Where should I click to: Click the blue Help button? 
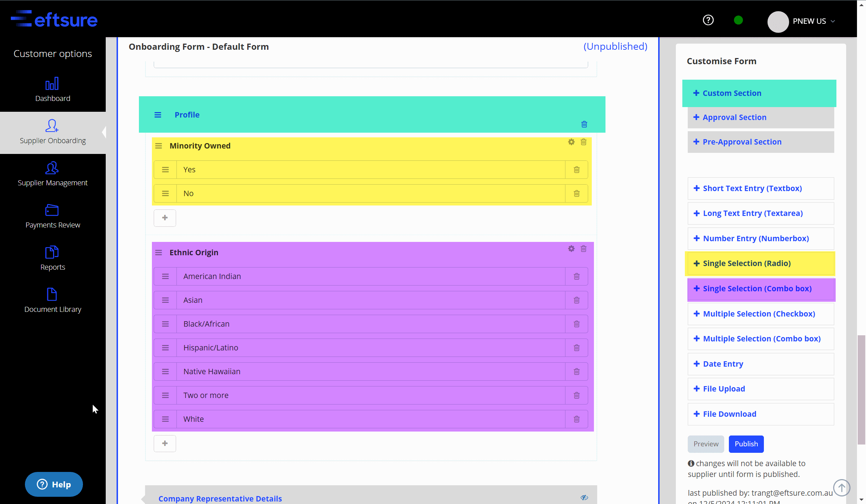tap(54, 484)
